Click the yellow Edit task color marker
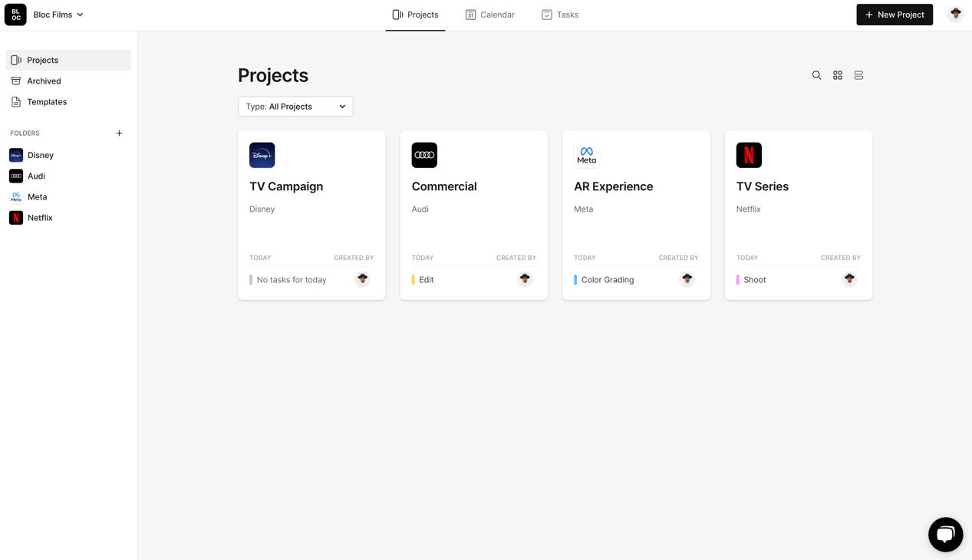The image size is (972, 560). click(414, 280)
